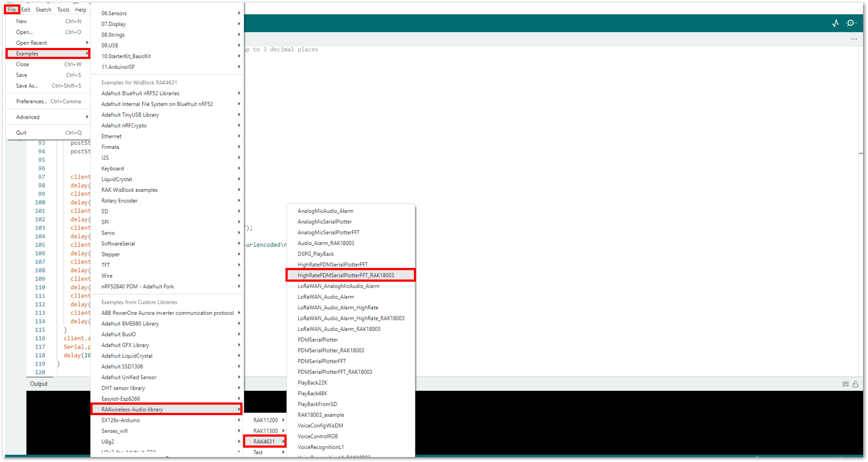The width and height of the screenshot is (868, 462).
Task: Choose Save As... in the File menu
Action: coord(48,86)
